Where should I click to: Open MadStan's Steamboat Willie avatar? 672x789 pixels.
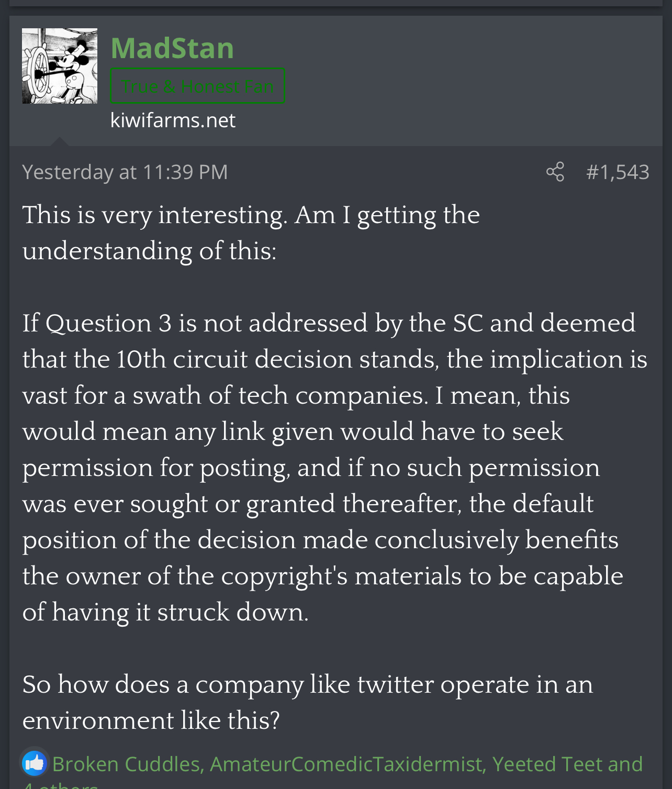(x=60, y=66)
